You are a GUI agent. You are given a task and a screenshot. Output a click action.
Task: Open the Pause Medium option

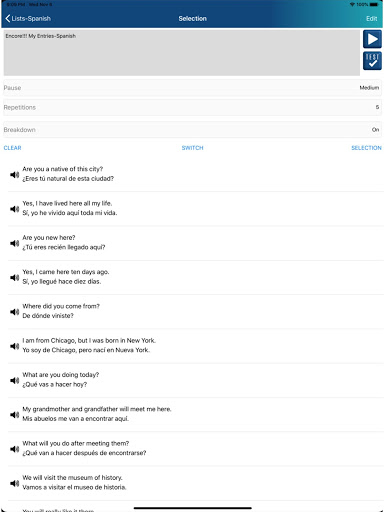[192, 88]
